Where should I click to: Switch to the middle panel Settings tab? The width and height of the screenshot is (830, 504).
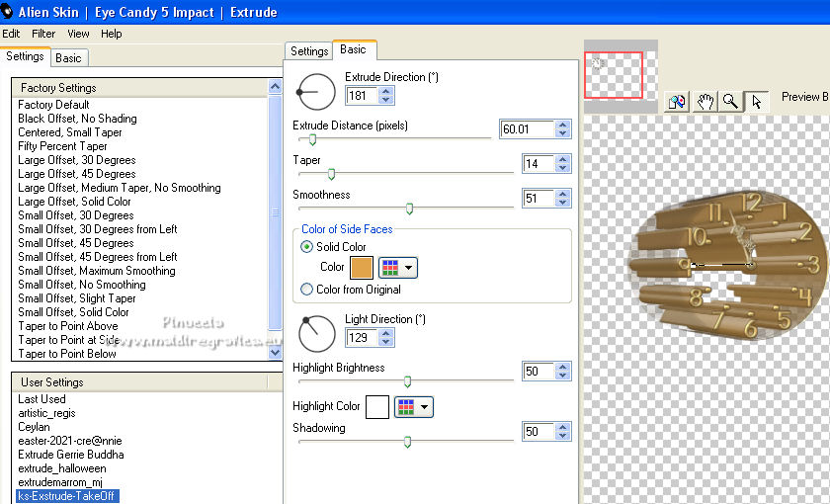(x=309, y=50)
